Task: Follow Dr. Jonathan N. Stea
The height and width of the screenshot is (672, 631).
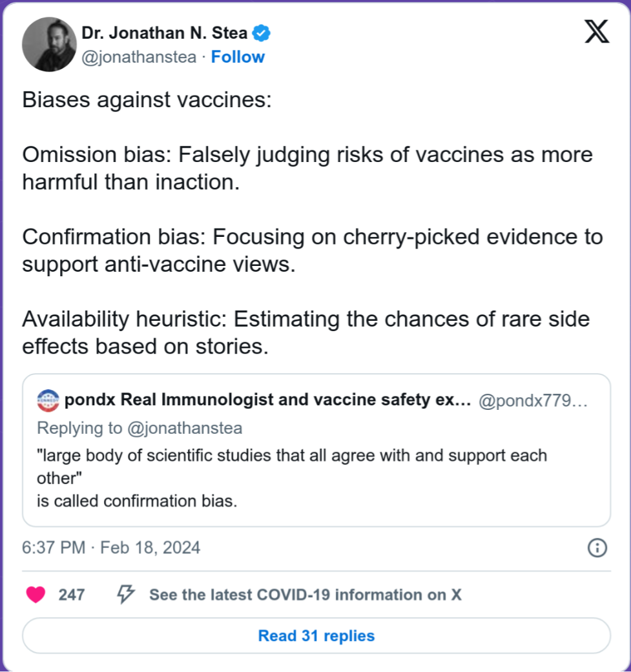Action: tap(238, 57)
